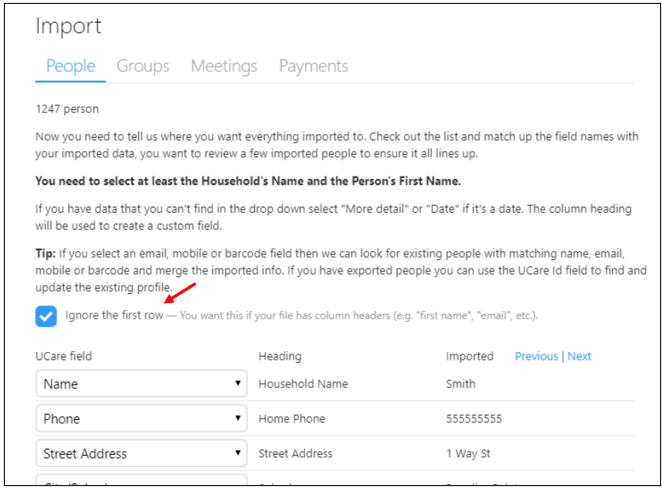
Task: Open the Street Address field dropdown
Action: [141, 454]
